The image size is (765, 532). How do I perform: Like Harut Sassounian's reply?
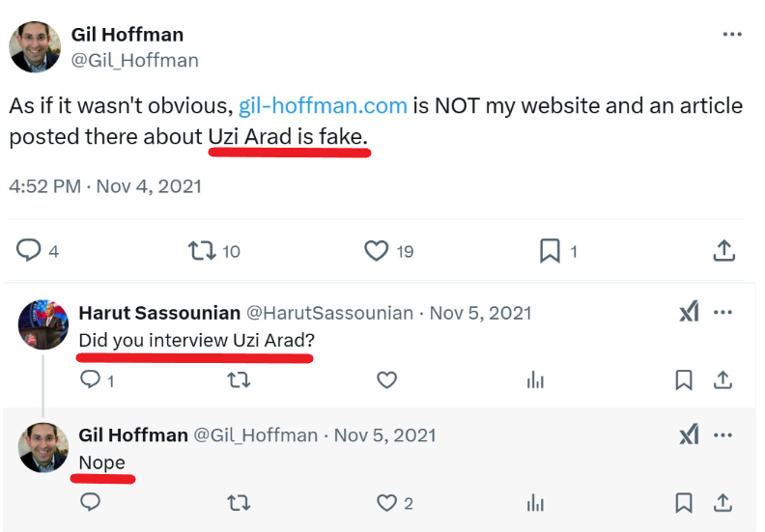[386, 380]
